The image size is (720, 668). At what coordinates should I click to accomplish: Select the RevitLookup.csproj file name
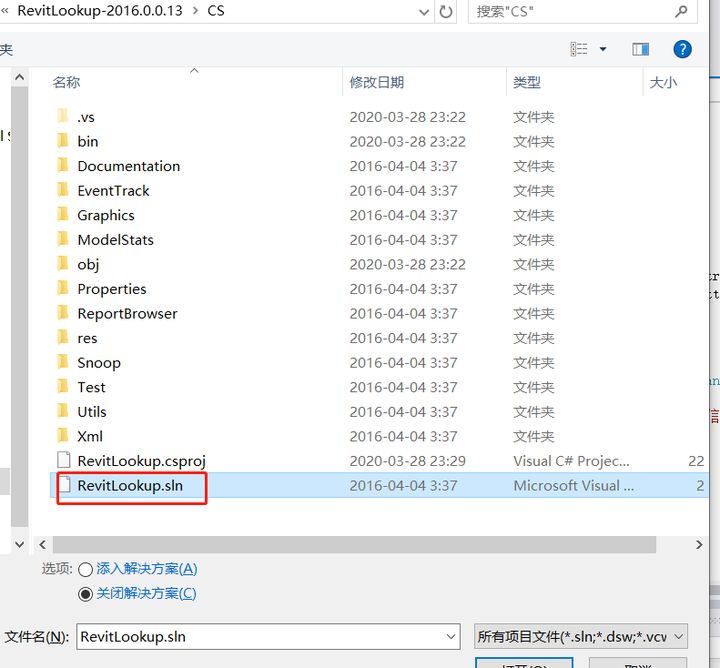tap(141, 461)
